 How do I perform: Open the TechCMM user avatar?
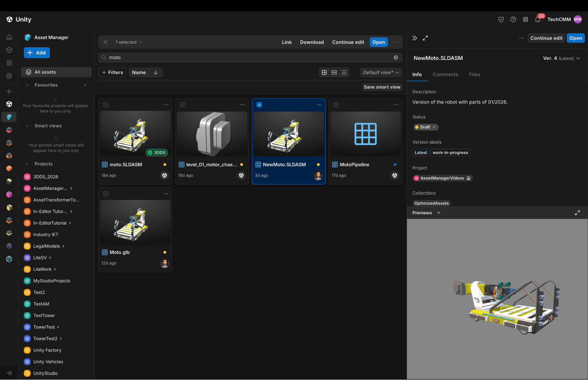(578, 19)
